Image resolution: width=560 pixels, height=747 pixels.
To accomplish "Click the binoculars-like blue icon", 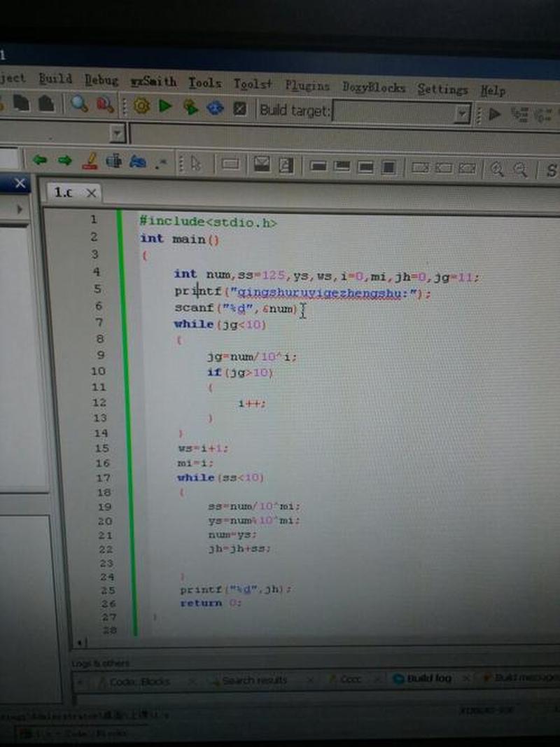I will pyautogui.click(x=138, y=162).
